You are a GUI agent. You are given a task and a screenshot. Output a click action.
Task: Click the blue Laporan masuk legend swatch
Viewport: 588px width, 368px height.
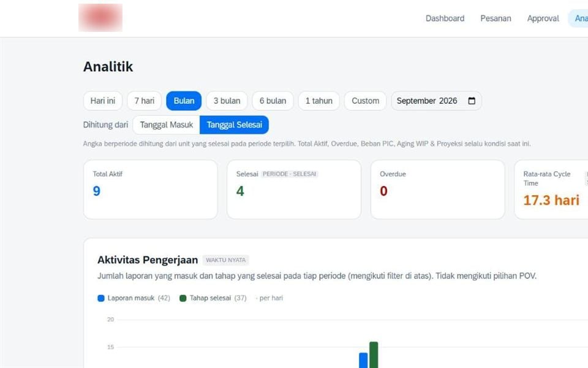[101, 298]
